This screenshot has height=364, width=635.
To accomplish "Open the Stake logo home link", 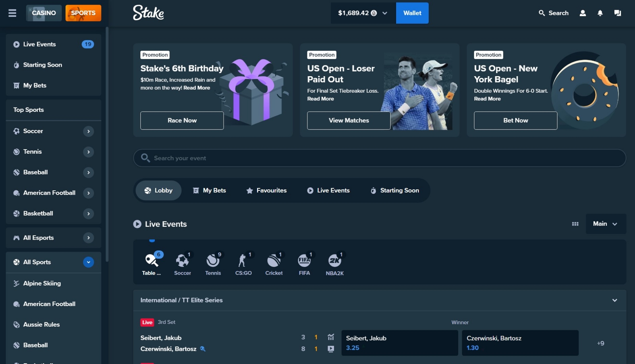I will 148,13.
